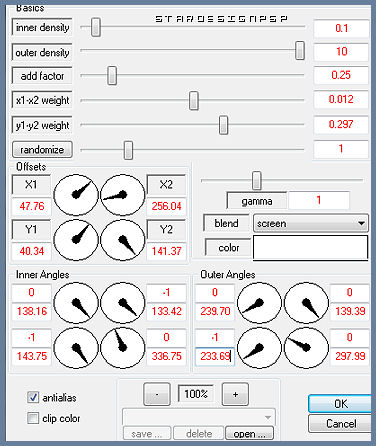Open the blend mode dropdown showing screen

click(311, 223)
